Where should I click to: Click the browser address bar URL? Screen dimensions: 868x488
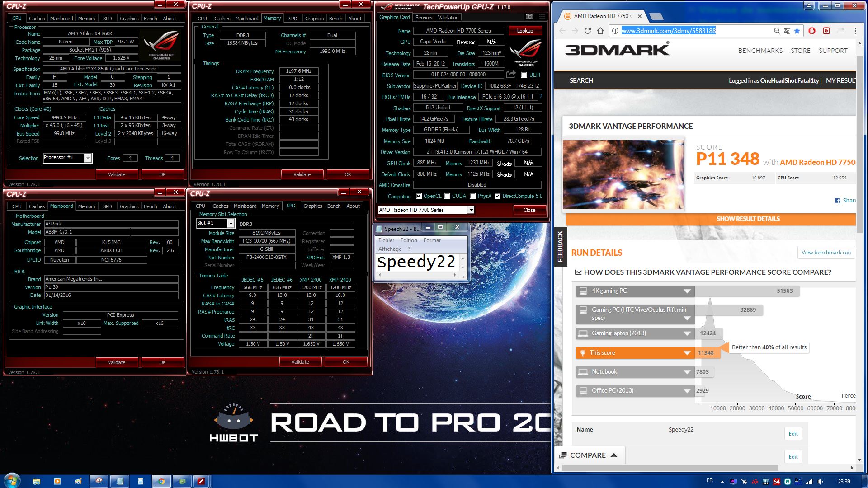(x=668, y=31)
